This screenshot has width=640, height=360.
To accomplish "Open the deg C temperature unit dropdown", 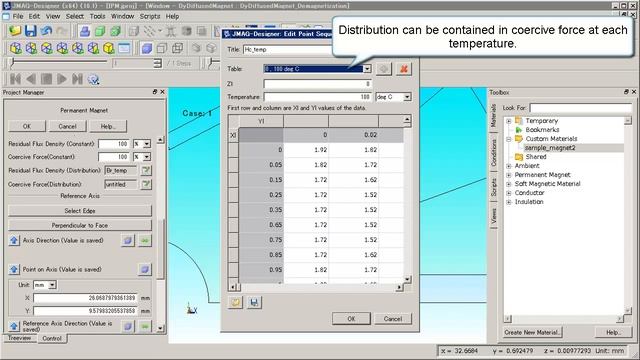I will coord(407,97).
